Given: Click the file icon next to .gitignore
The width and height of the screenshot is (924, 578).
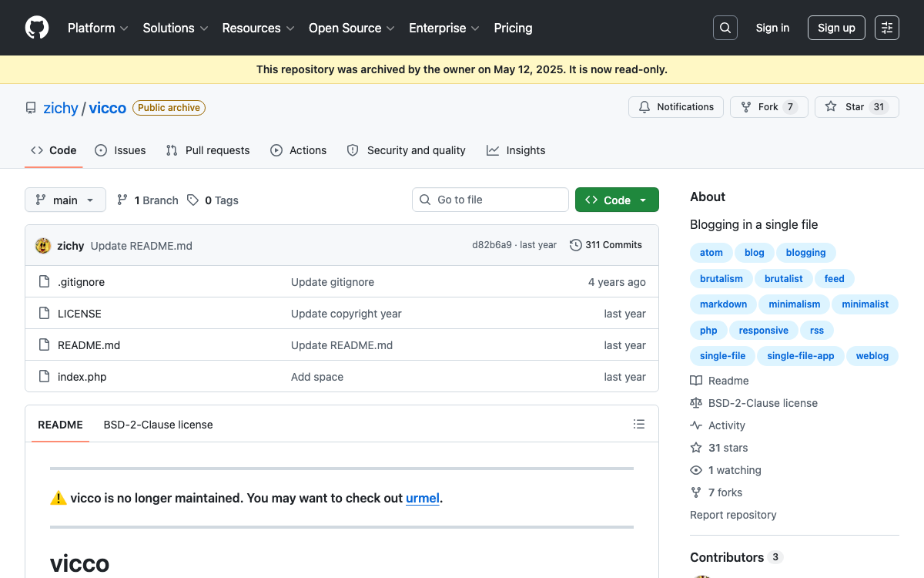Looking at the screenshot, I should pos(44,282).
